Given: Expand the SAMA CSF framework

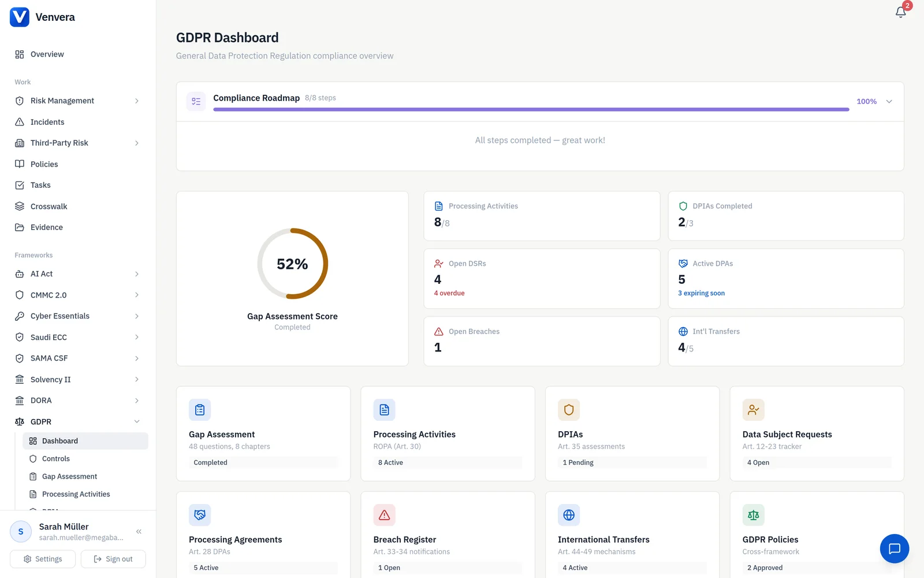Looking at the screenshot, I should (137, 358).
